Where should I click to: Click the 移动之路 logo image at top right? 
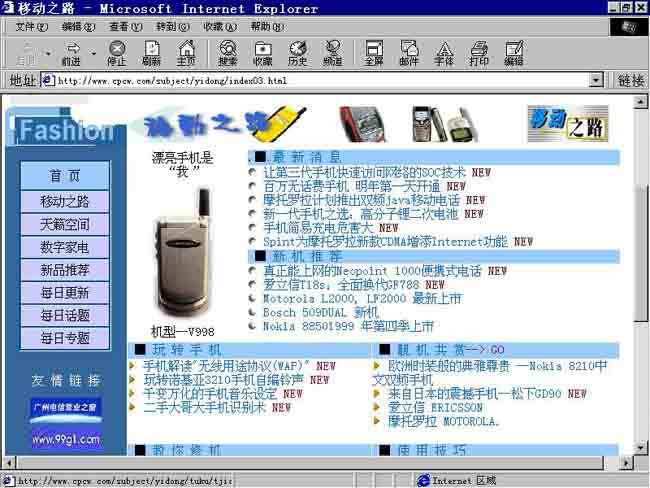click(x=568, y=124)
